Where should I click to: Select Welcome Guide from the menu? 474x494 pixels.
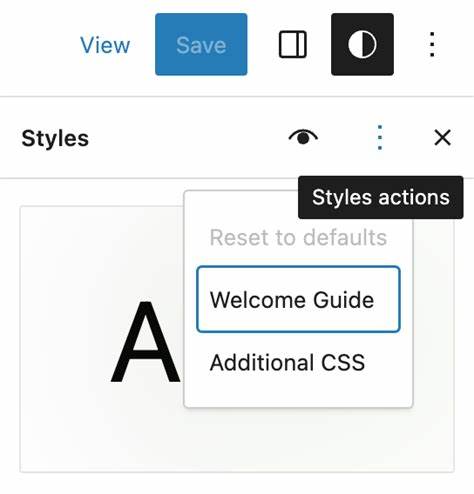pos(298,299)
